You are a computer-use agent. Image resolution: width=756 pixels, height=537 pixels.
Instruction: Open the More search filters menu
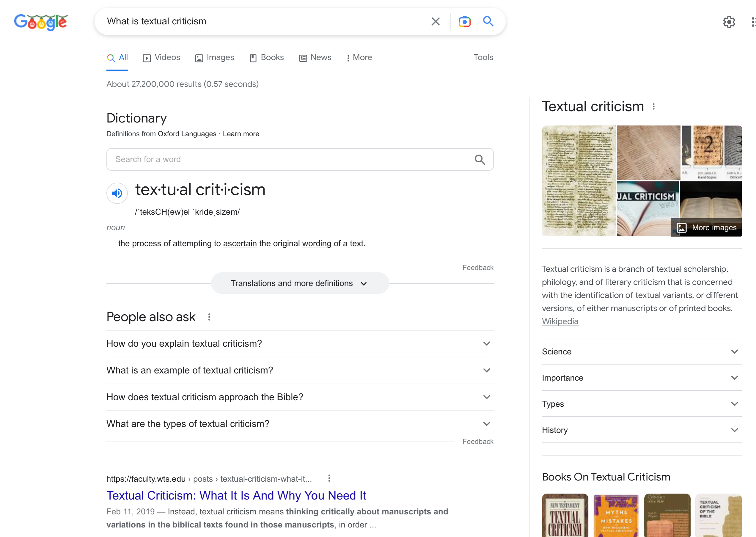[359, 58]
